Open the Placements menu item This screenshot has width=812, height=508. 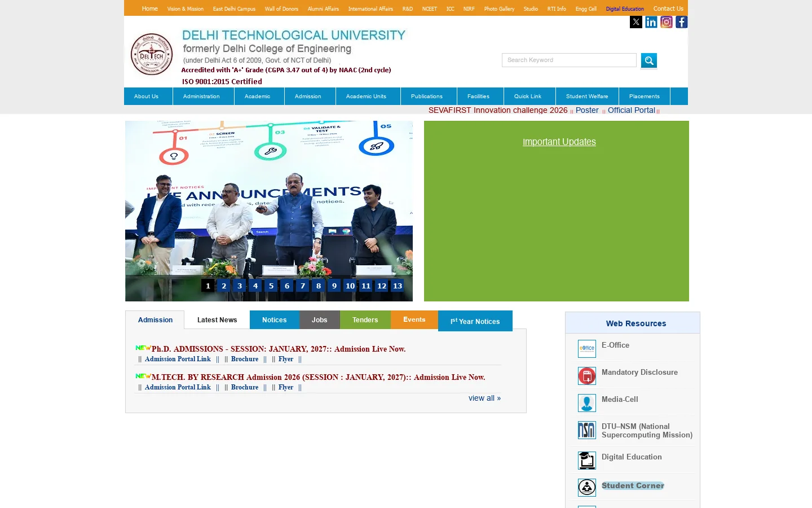pyautogui.click(x=645, y=97)
